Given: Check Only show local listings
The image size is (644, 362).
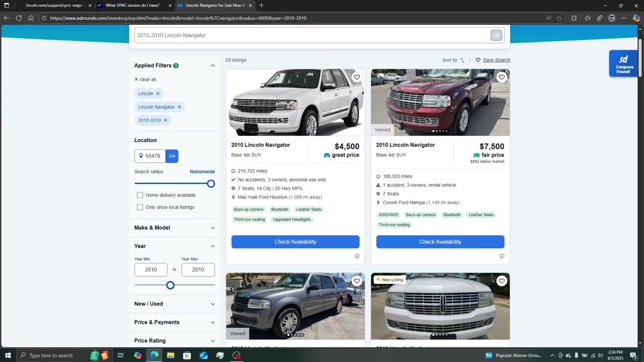Looking at the screenshot, I should (140, 207).
